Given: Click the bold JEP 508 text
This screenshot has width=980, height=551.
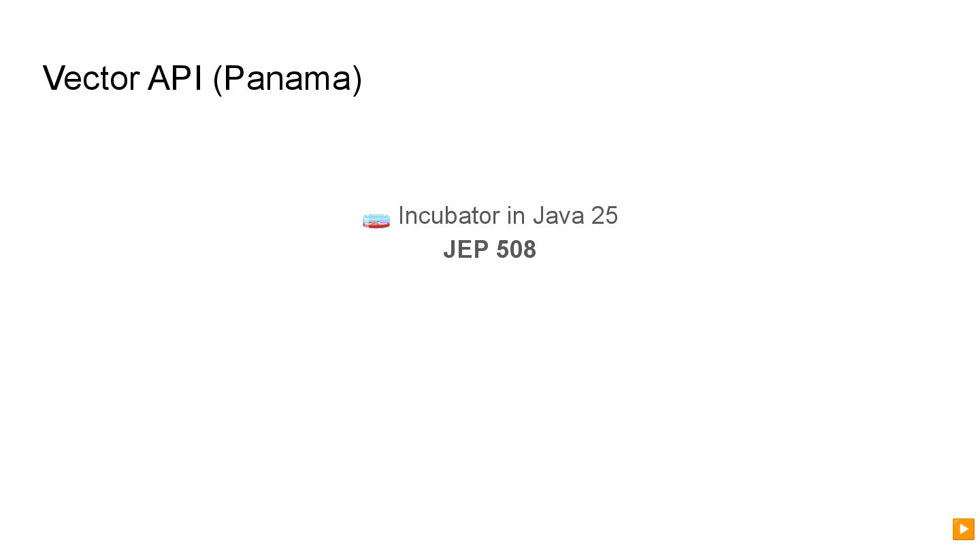Looking at the screenshot, I should 489,250.
